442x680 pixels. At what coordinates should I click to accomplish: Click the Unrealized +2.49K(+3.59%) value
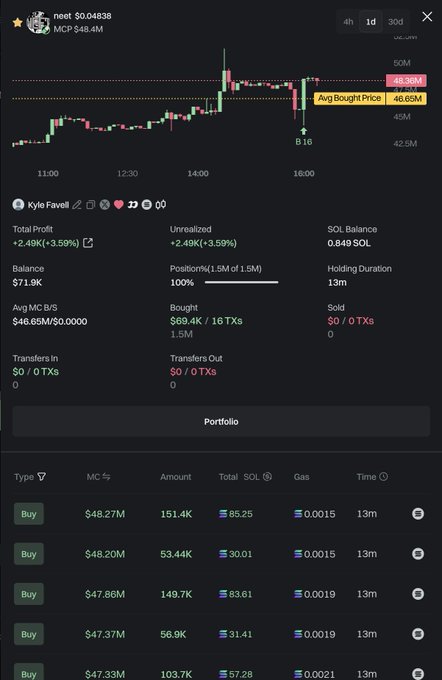tap(203, 243)
